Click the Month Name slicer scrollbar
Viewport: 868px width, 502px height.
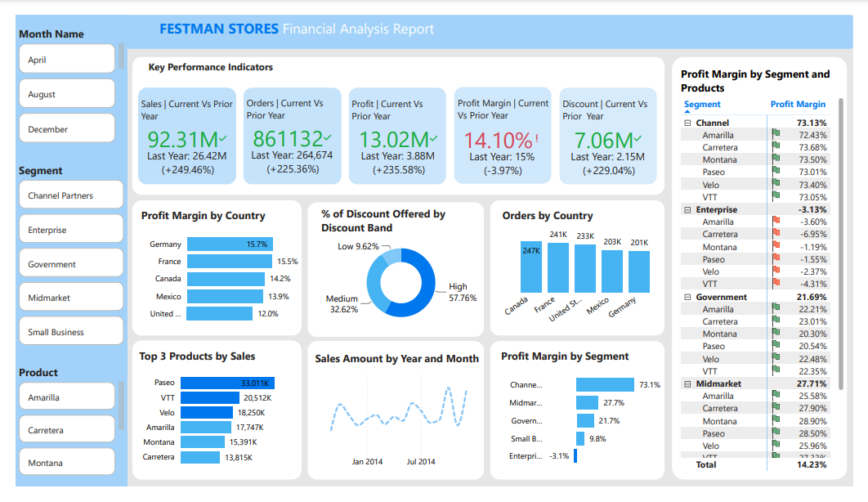pyautogui.click(x=121, y=56)
